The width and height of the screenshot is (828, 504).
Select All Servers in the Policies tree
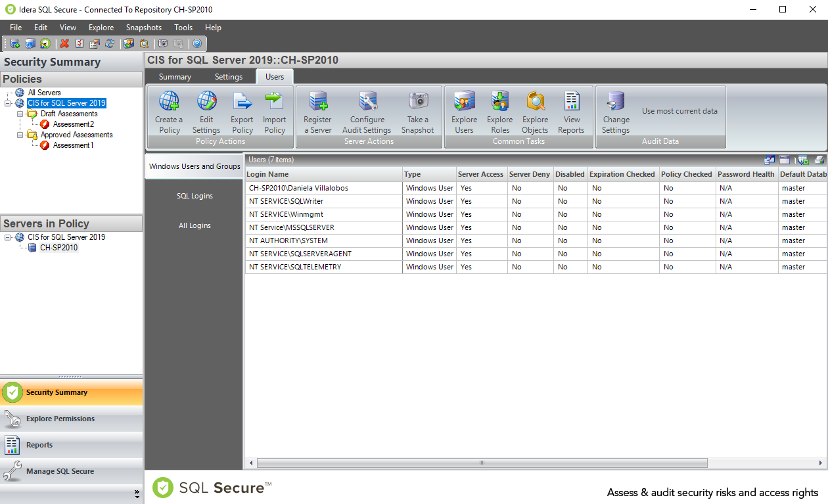[44, 93]
